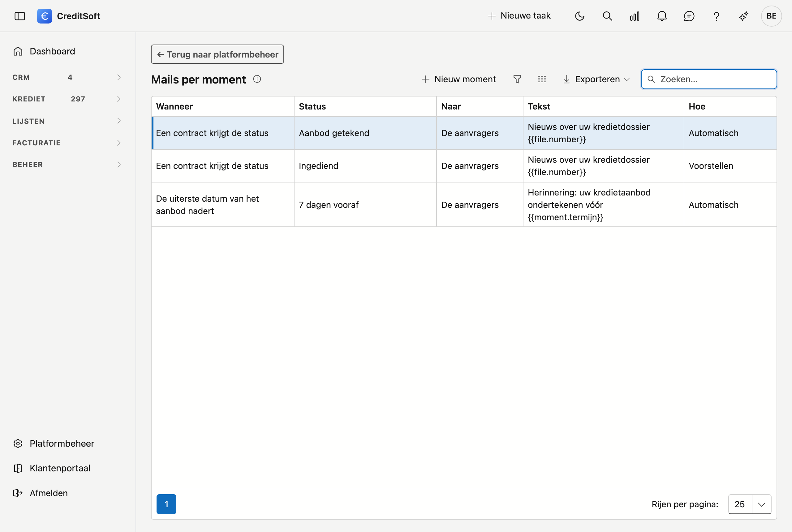792x532 pixels.
Task: Click the Nieuw moment button
Action: tap(458, 79)
